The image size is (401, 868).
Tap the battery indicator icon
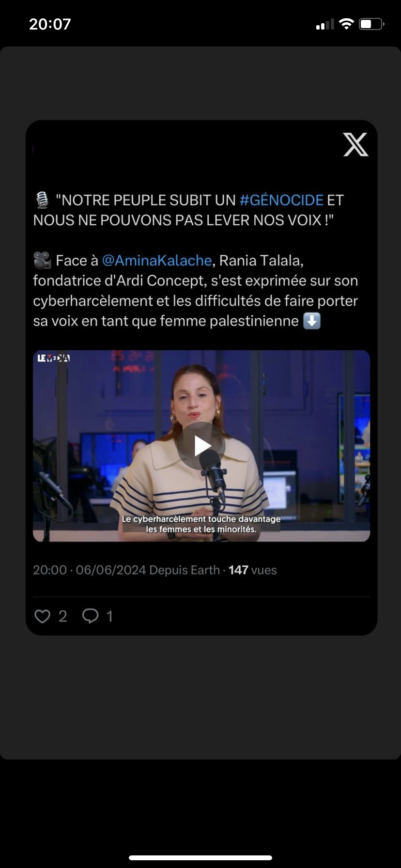[371, 24]
